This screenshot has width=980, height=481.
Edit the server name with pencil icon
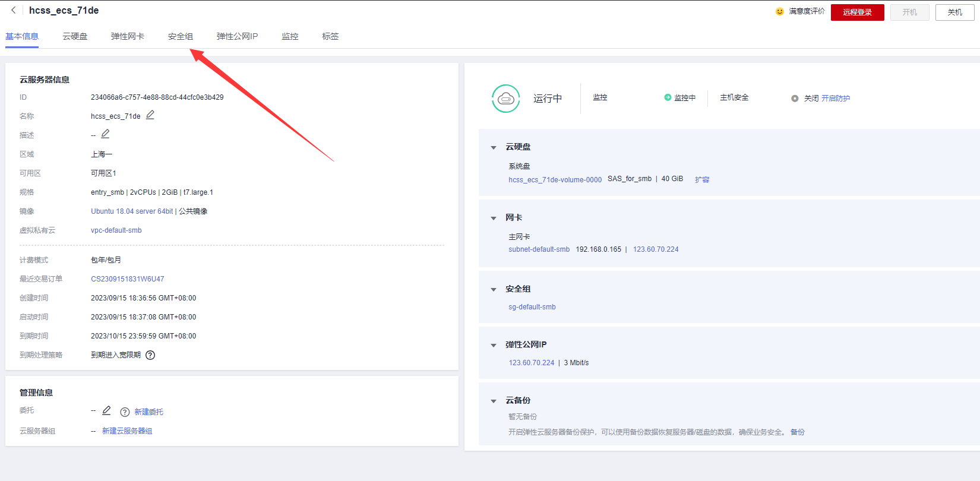click(x=150, y=115)
